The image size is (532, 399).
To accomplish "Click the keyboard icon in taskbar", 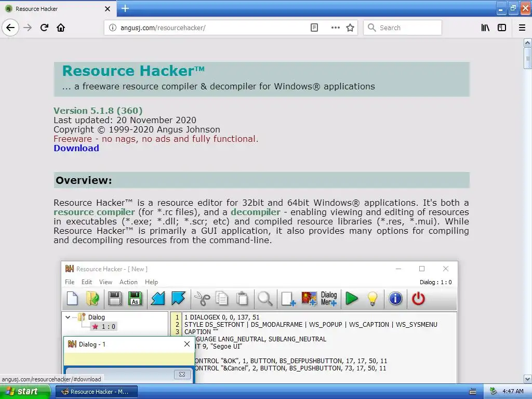I will click(x=473, y=392).
